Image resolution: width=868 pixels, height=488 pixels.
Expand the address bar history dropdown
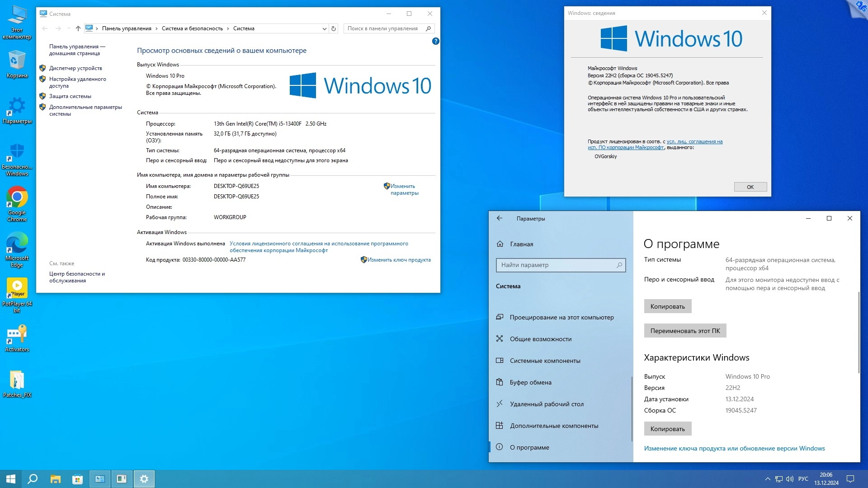[x=324, y=28]
